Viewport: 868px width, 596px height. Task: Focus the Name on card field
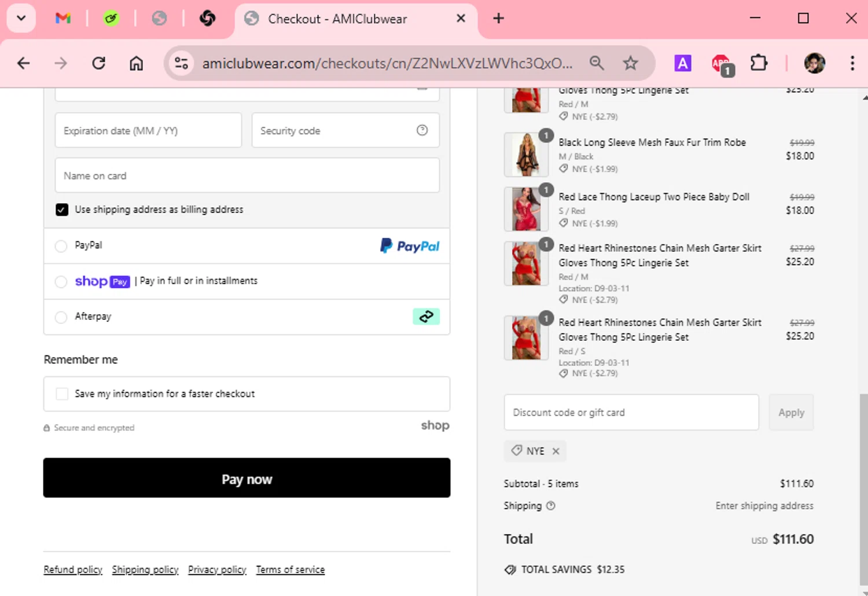click(247, 175)
